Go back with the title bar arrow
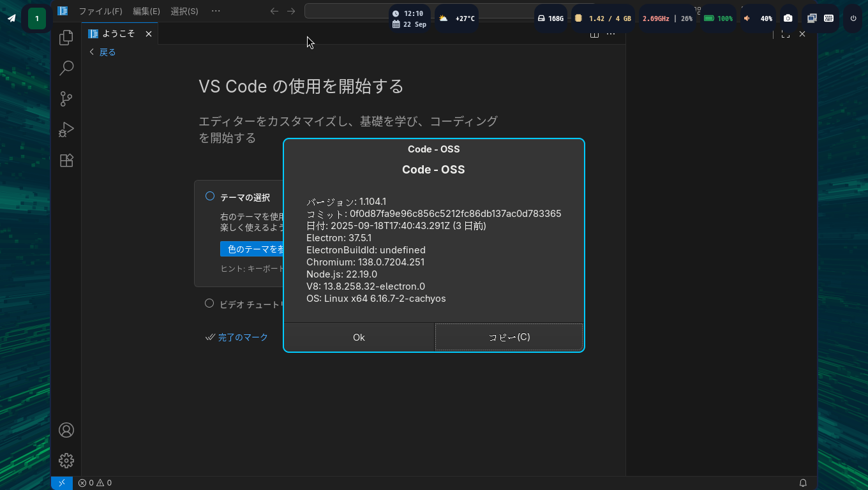 (274, 11)
